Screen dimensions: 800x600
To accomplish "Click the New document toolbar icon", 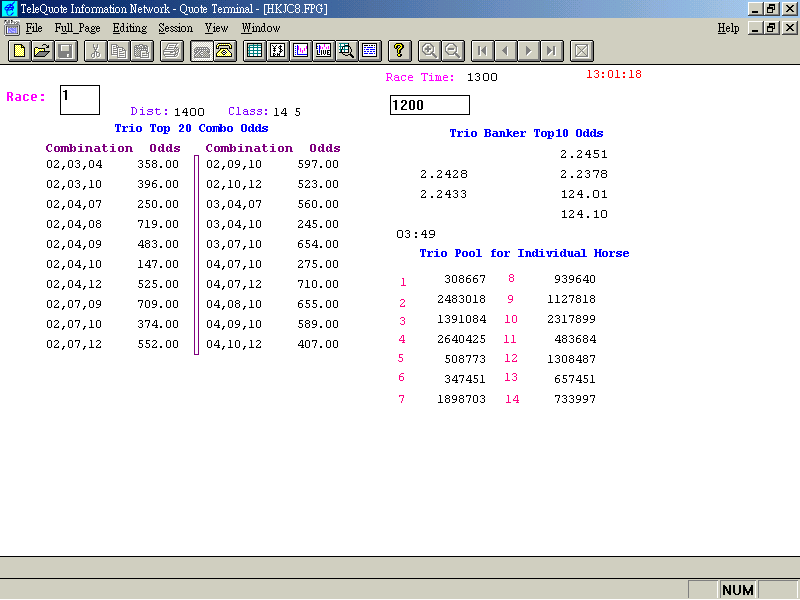I will 19,51.
